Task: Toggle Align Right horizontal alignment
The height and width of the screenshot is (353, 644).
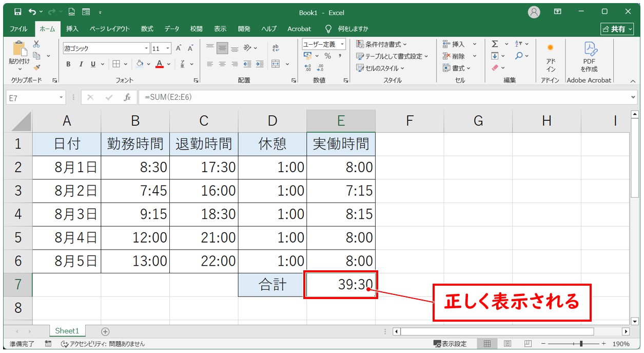Action: click(x=235, y=64)
